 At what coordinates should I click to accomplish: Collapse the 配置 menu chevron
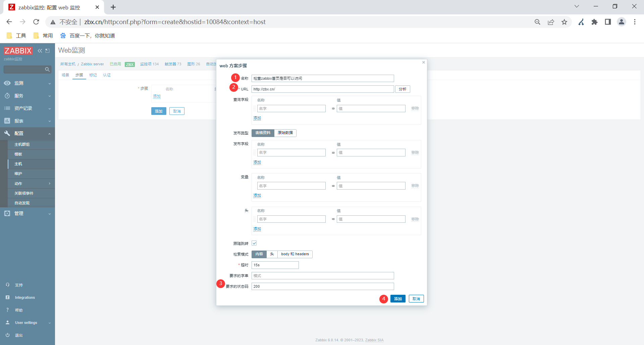50,134
